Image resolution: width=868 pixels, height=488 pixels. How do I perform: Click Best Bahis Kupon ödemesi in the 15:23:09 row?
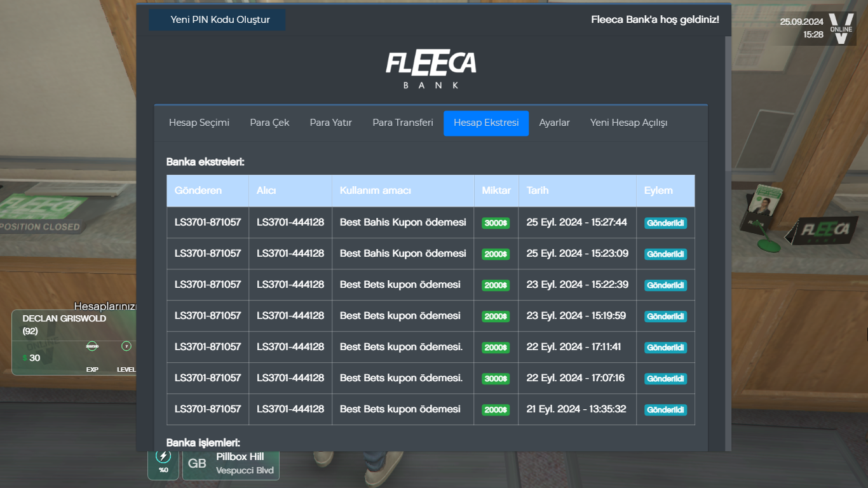point(403,254)
